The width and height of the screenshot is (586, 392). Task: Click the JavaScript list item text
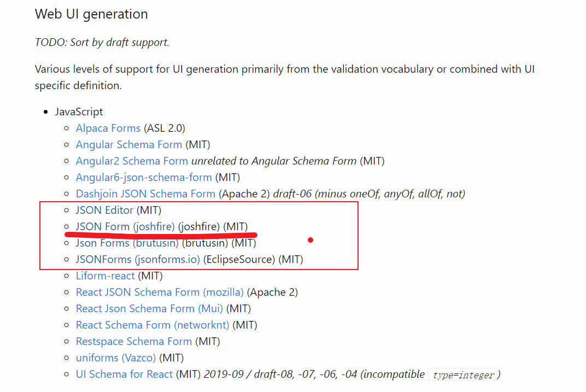[79, 112]
